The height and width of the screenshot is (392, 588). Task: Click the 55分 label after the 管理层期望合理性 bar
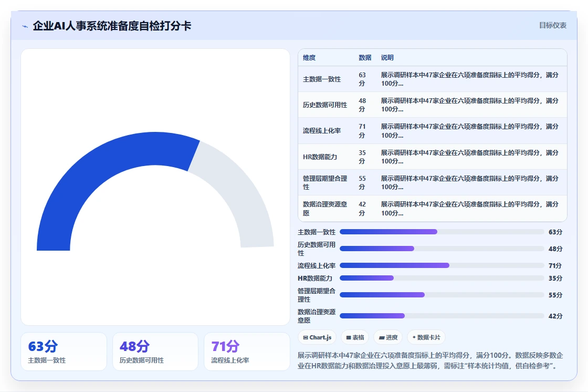[x=555, y=295]
